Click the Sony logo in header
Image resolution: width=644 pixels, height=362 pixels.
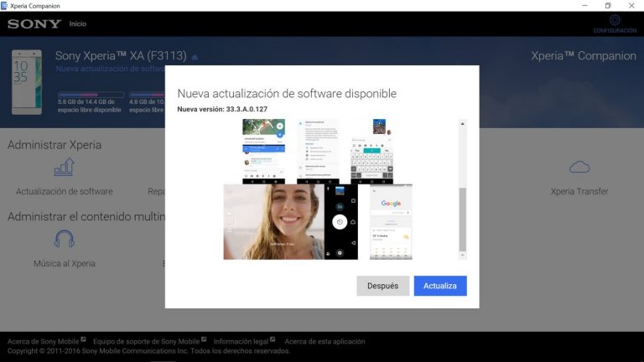pyautogui.click(x=34, y=23)
